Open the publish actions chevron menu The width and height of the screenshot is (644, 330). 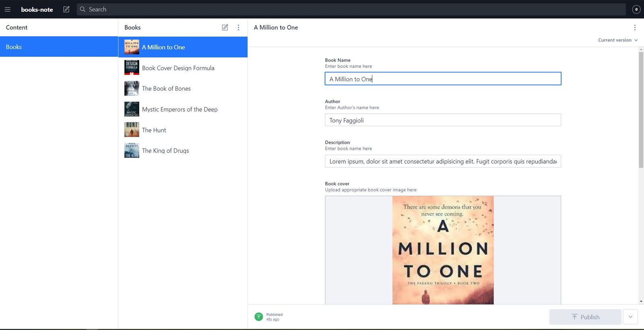tap(630, 317)
